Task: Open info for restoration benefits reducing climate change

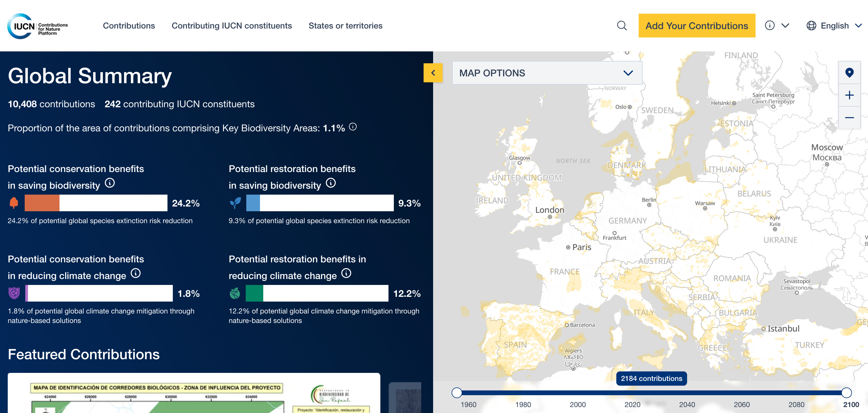Action: 346,273
